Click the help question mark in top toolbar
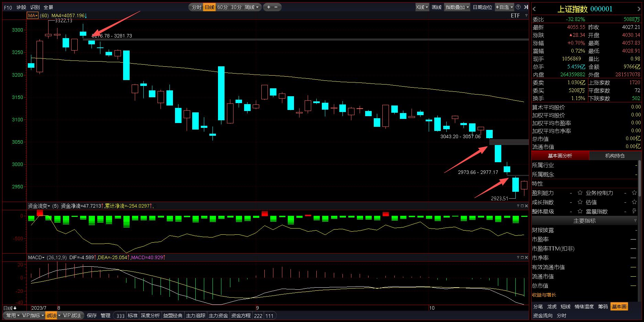Image resolution: width=644 pixels, height=322 pixels. coord(518,7)
